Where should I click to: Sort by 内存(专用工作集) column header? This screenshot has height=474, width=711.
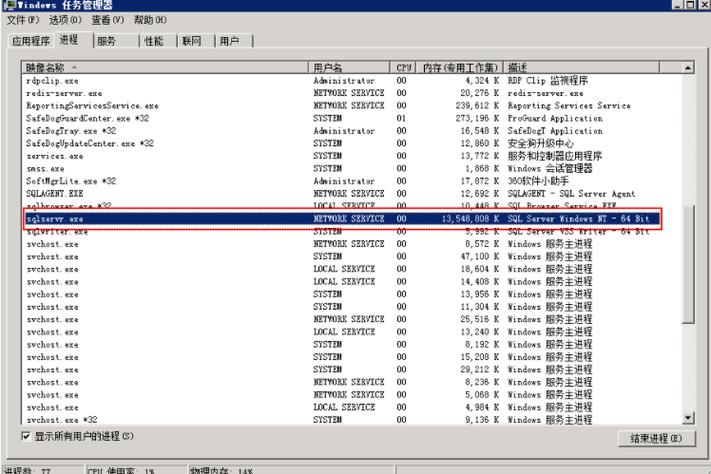tap(460, 68)
